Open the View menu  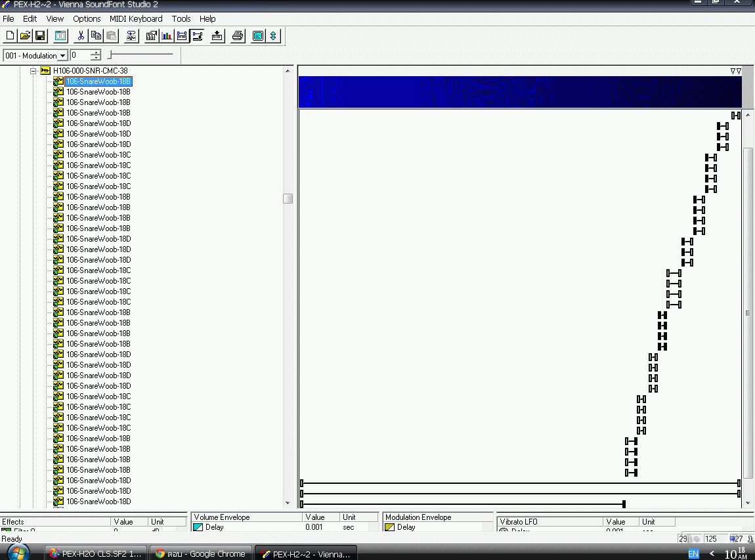pyautogui.click(x=55, y=19)
